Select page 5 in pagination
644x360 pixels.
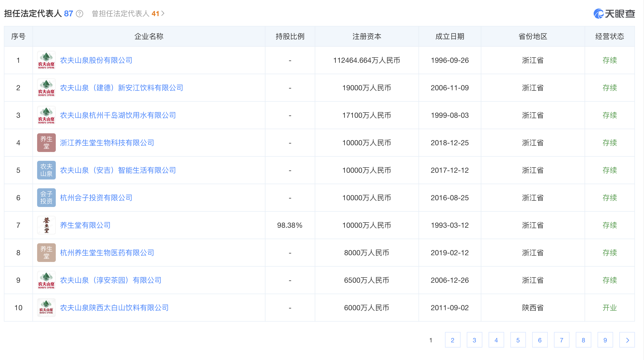pyautogui.click(x=518, y=340)
